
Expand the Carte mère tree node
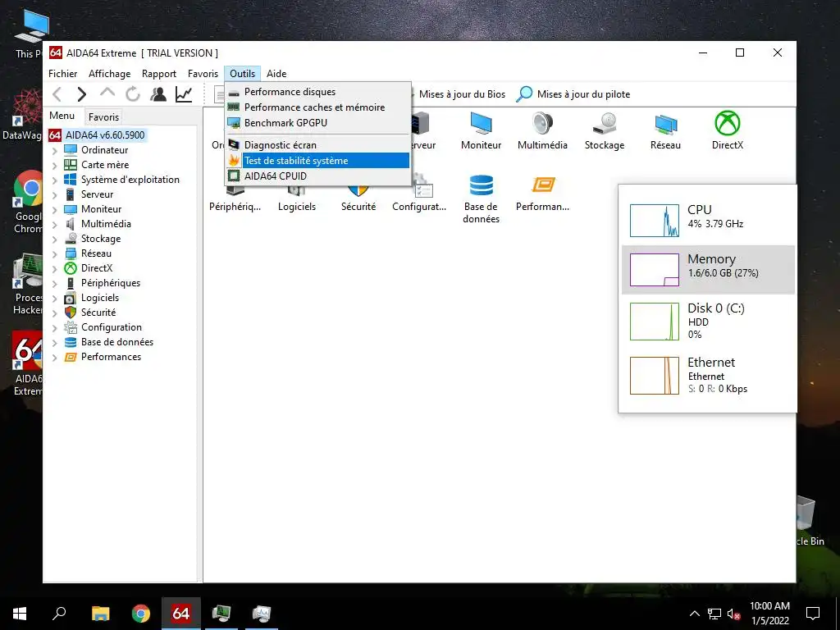(x=55, y=166)
